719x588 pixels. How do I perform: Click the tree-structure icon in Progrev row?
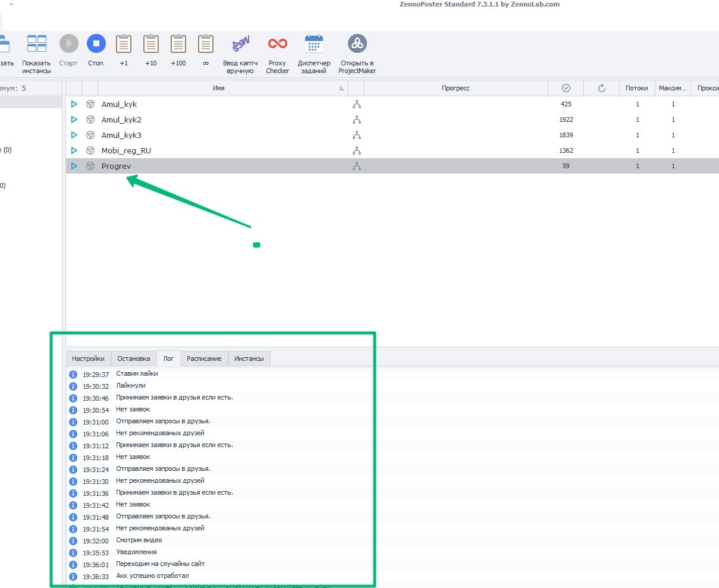click(x=357, y=166)
